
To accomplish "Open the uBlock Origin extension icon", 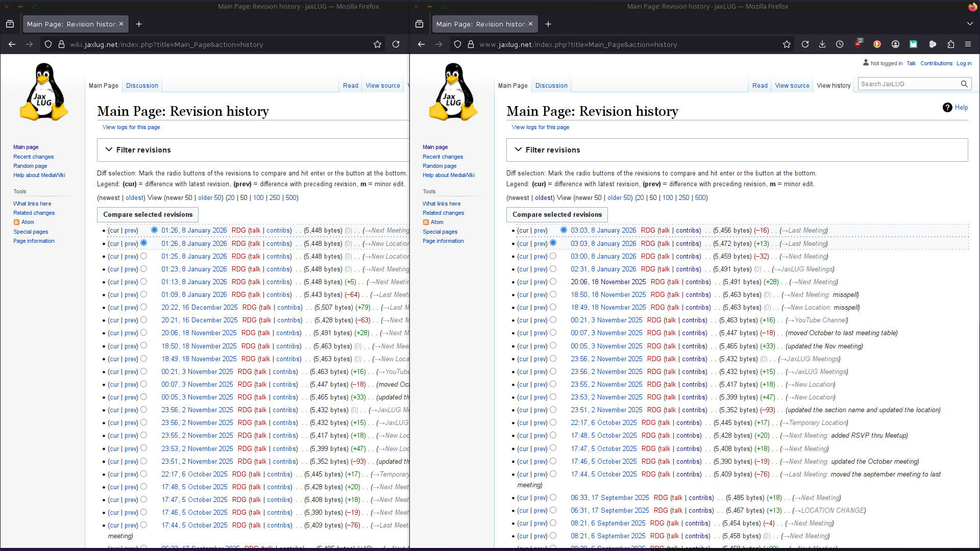I will click(x=858, y=44).
